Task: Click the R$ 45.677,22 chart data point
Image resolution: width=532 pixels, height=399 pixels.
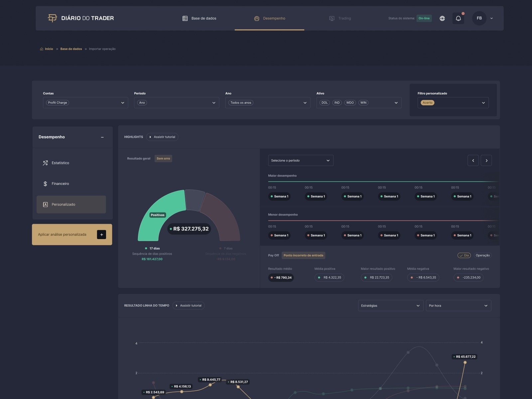Action: [465, 362]
